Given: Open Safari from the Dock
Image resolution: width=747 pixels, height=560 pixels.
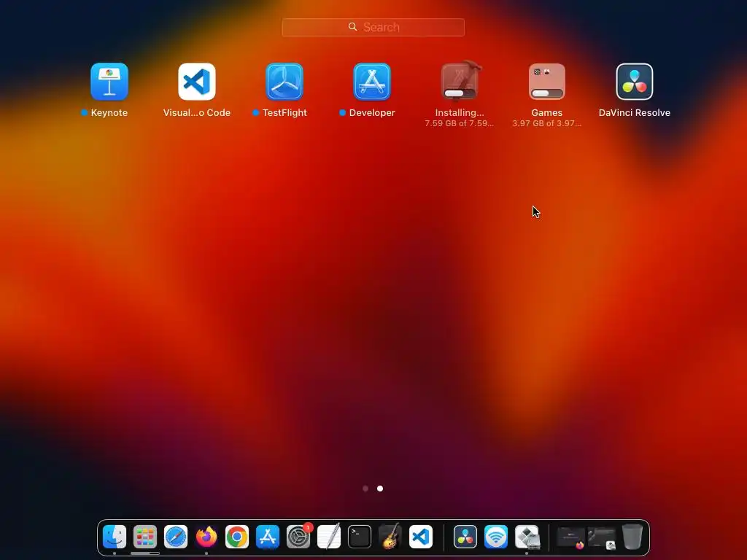Looking at the screenshot, I should (176, 537).
